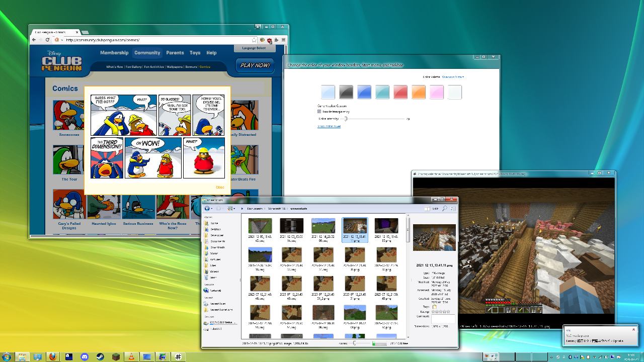This screenshot has width=644, height=362.
Task: Select the Comics sub-navigation link
Action: (x=205, y=67)
